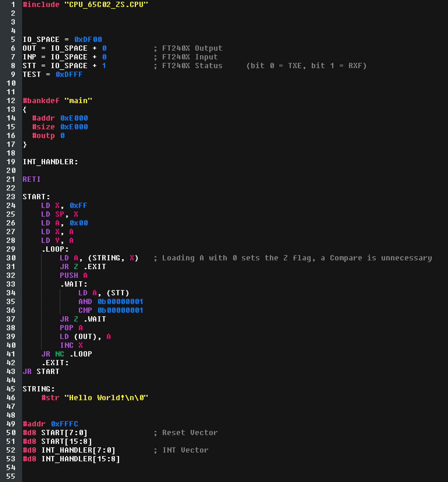Click the "Hello World!\n\0" string literal
This screenshot has height=482, width=448.
point(106,398)
